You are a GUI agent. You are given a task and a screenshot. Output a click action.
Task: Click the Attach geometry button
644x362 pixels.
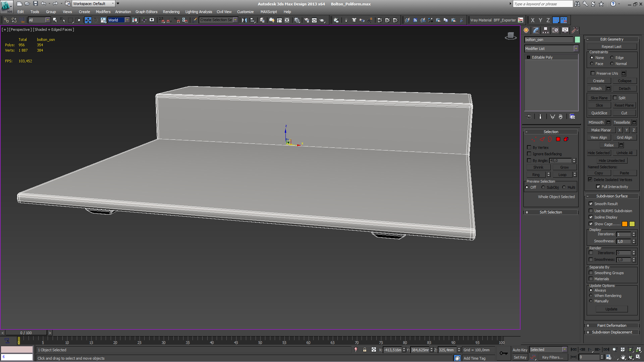(x=597, y=88)
